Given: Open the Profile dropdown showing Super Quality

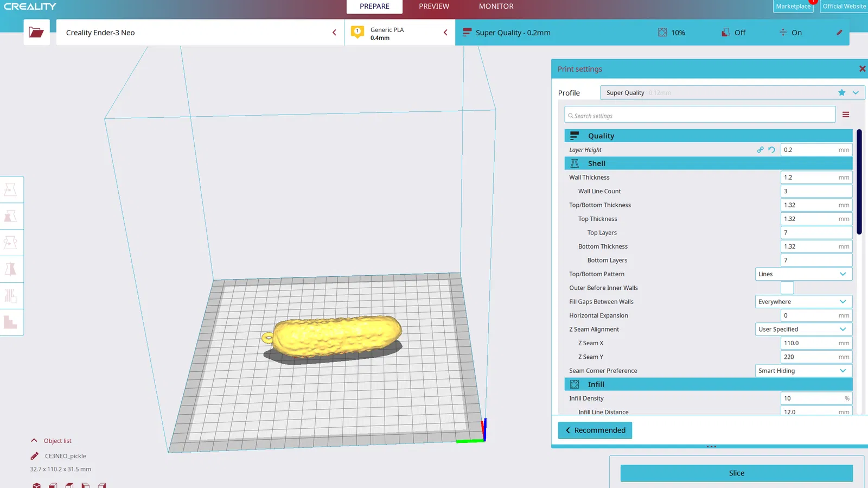Looking at the screenshot, I should pos(732,93).
